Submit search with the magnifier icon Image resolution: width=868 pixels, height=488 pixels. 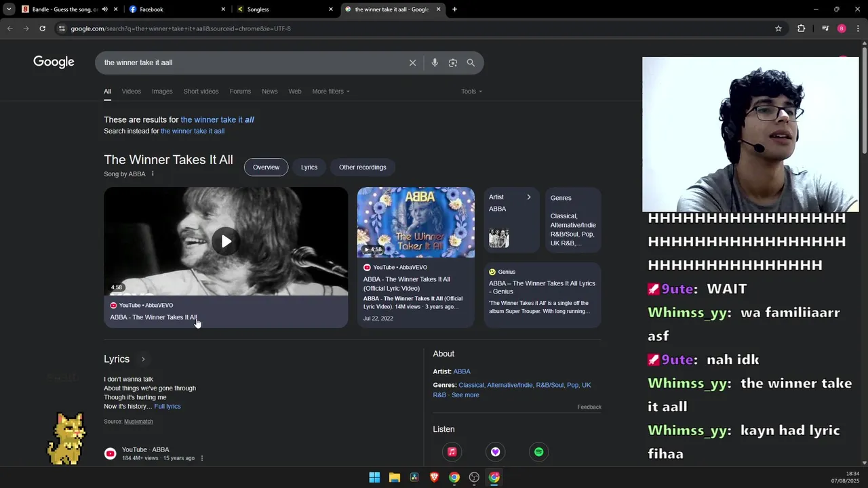coord(471,62)
